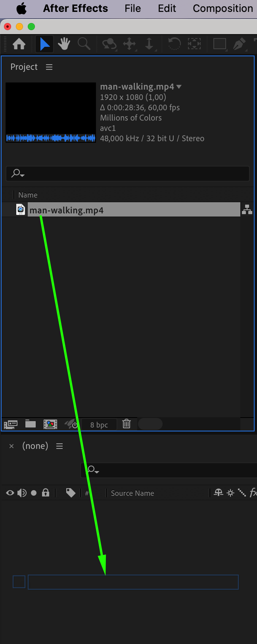
Task: Toggle the video eye column header
Action: point(10,493)
